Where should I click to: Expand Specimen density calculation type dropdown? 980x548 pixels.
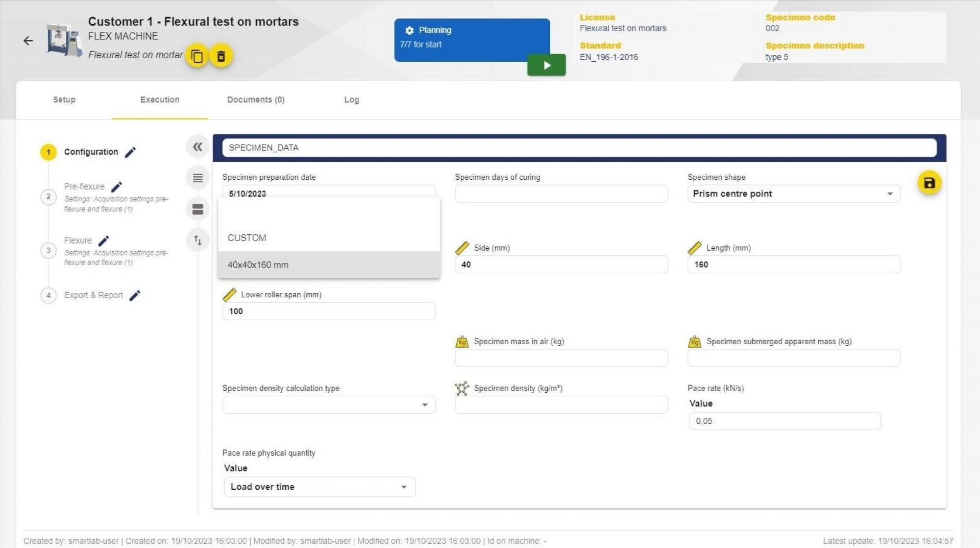[329, 405]
